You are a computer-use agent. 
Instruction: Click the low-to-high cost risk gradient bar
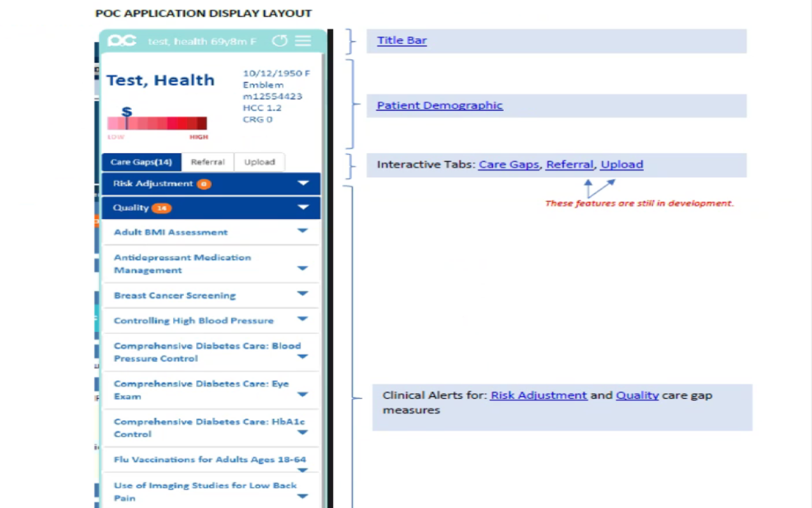157,123
